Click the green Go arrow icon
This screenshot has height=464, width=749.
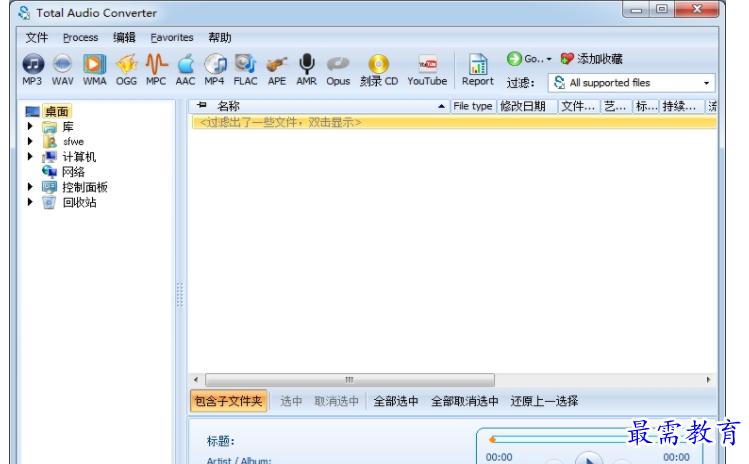(x=514, y=59)
